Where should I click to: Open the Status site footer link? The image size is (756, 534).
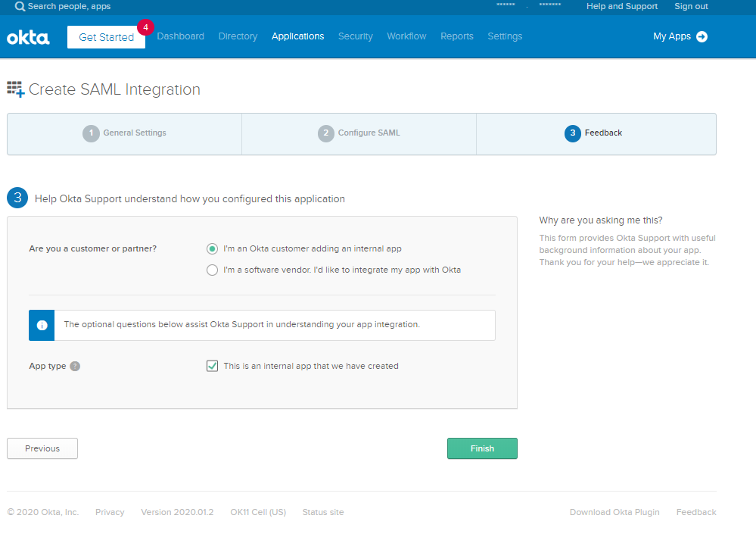point(323,512)
